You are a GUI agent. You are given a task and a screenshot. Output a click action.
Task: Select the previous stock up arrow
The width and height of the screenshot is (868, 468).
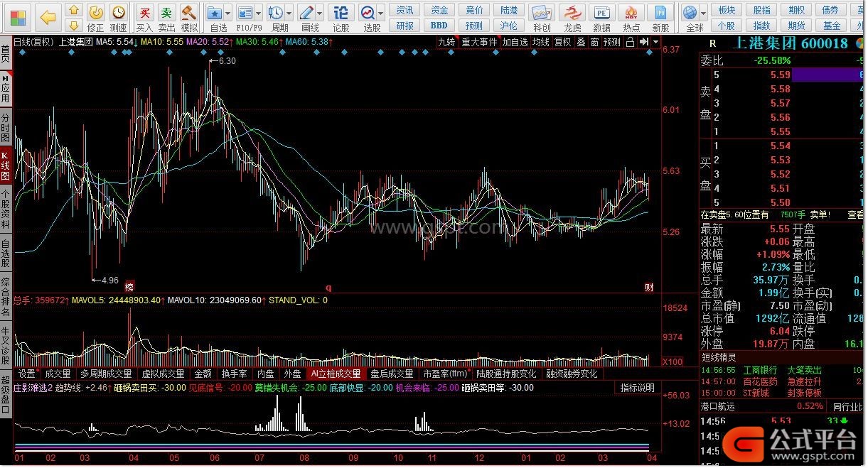coord(73,10)
